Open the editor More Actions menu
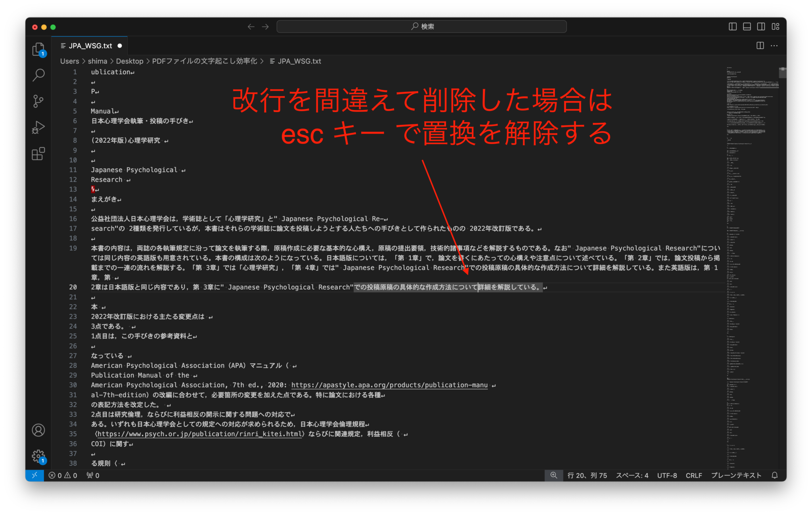This screenshot has width=812, height=515. tap(774, 46)
